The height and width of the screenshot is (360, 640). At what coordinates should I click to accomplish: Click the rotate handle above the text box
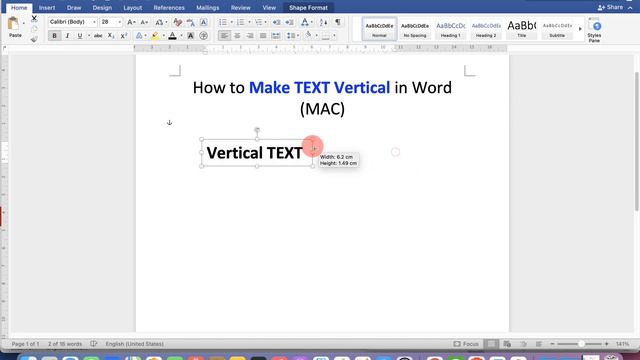(257, 130)
